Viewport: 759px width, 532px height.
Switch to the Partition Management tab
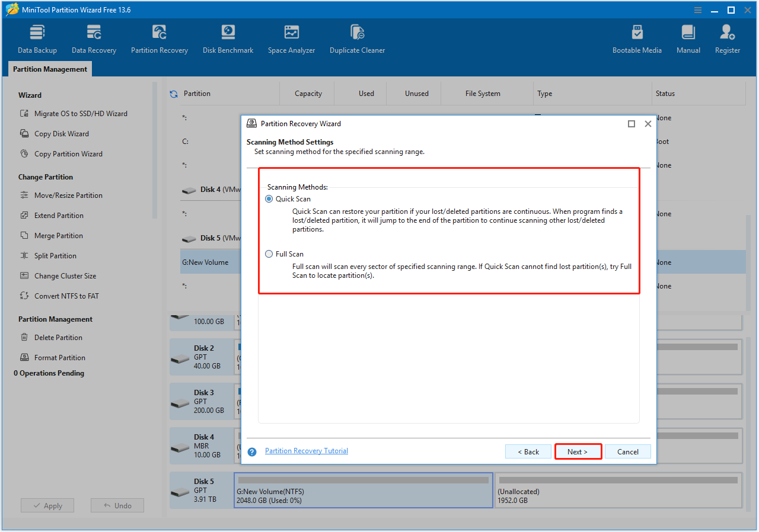pyautogui.click(x=49, y=69)
